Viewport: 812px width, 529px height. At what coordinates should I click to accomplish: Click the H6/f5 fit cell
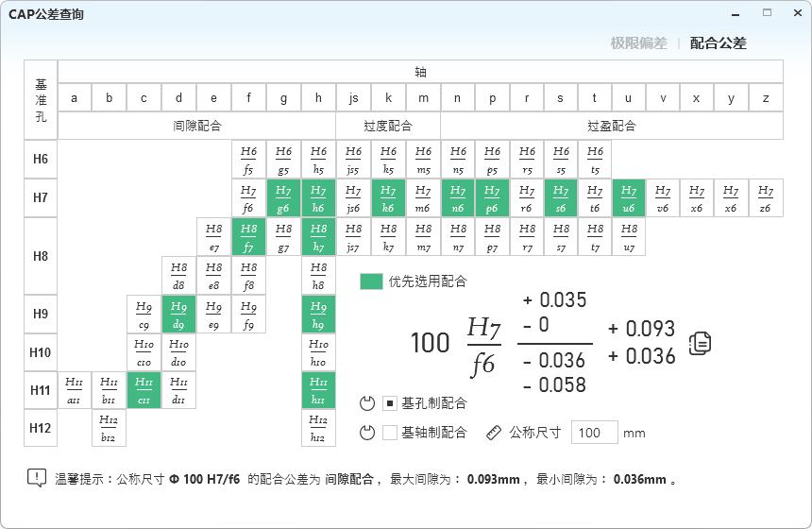click(248, 160)
